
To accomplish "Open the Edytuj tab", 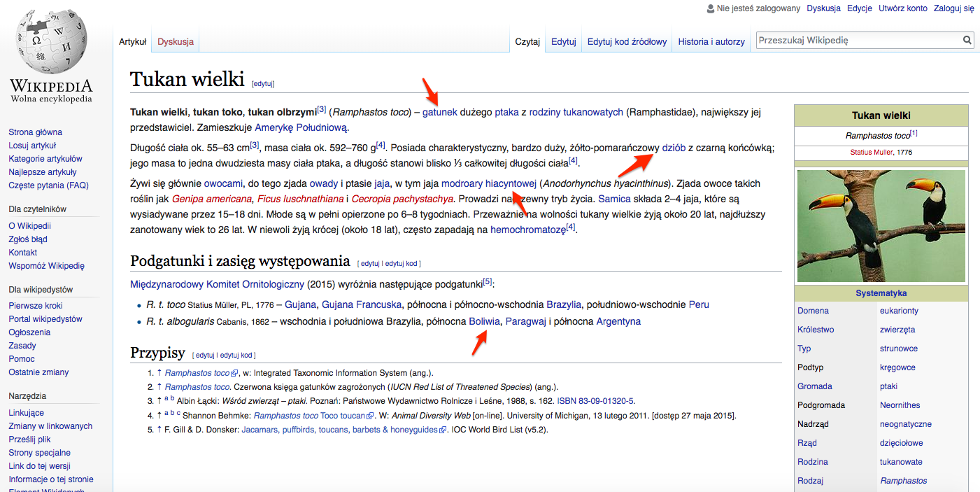I will [563, 41].
